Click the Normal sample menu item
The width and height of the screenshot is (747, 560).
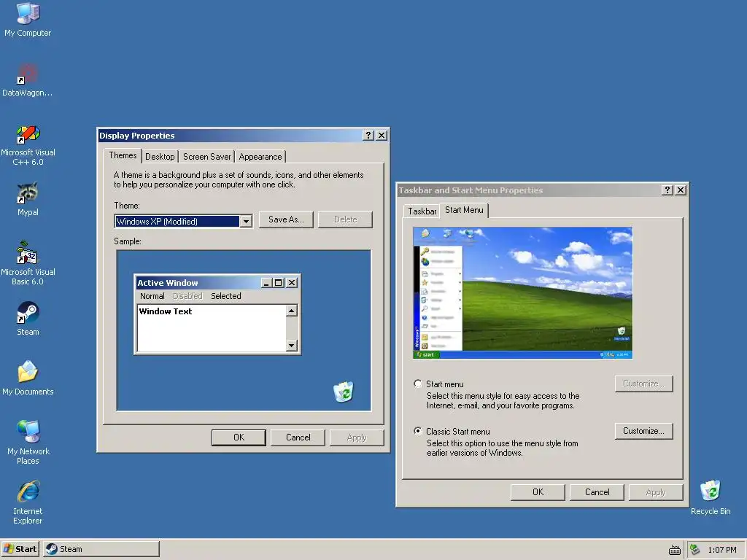click(152, 296)
